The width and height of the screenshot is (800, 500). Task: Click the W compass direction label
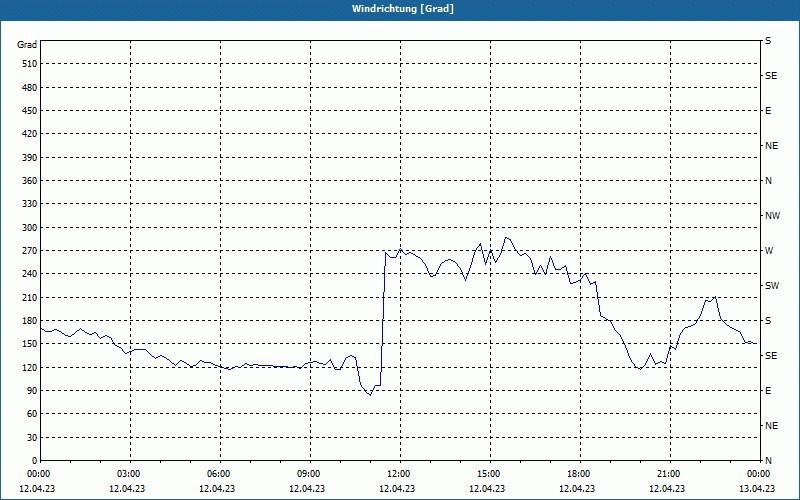pos(769,251)
